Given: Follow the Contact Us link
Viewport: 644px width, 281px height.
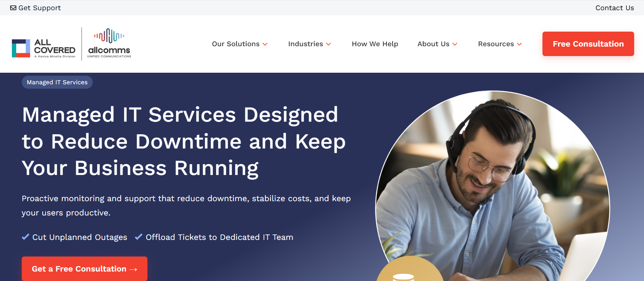Looking at the screenshot, I should [x=614, y=8].
